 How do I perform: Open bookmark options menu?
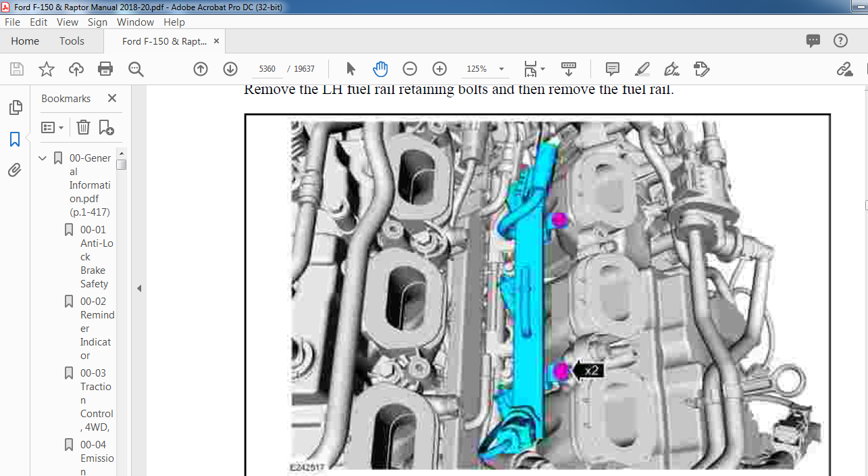pyautogui.click(x=53, y=127)
